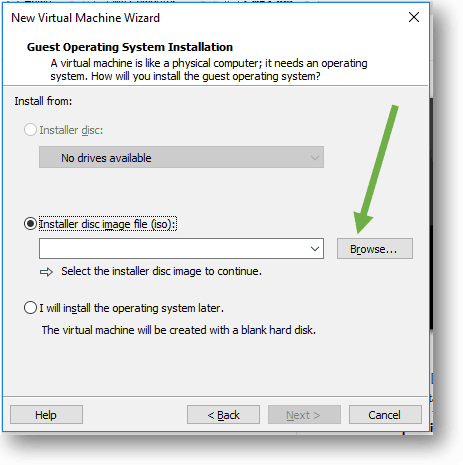Select I will install the operating system later
The height and width of the screenshot is (465, 463).
pyautogui.click(x=30, y=308)
